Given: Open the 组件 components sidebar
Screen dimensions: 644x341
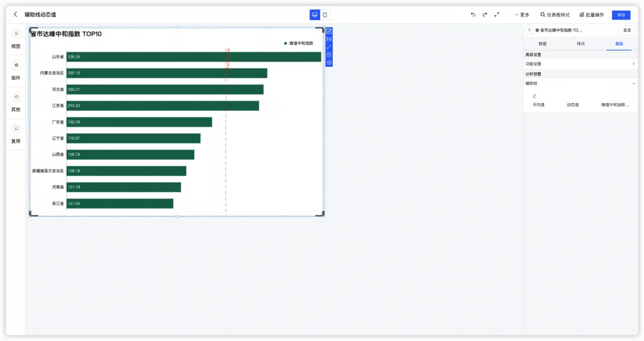Looking at the screenshot, I should [16, 71].
